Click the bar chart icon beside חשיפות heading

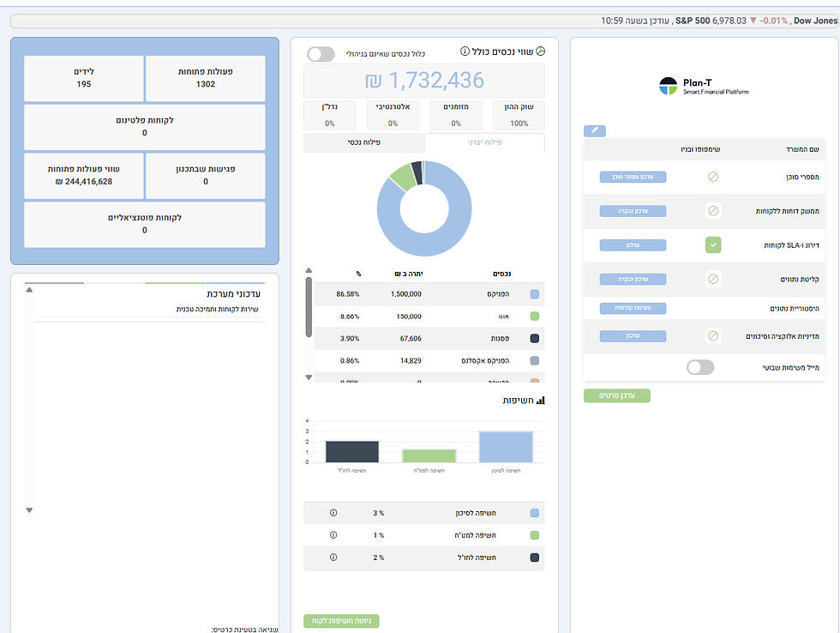pos(541,401)
